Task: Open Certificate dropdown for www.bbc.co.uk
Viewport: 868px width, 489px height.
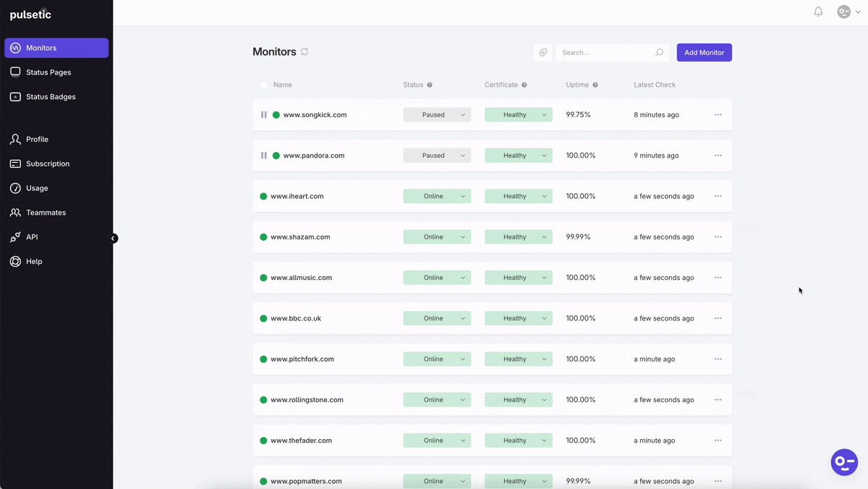Action: [x=519, y=318]
